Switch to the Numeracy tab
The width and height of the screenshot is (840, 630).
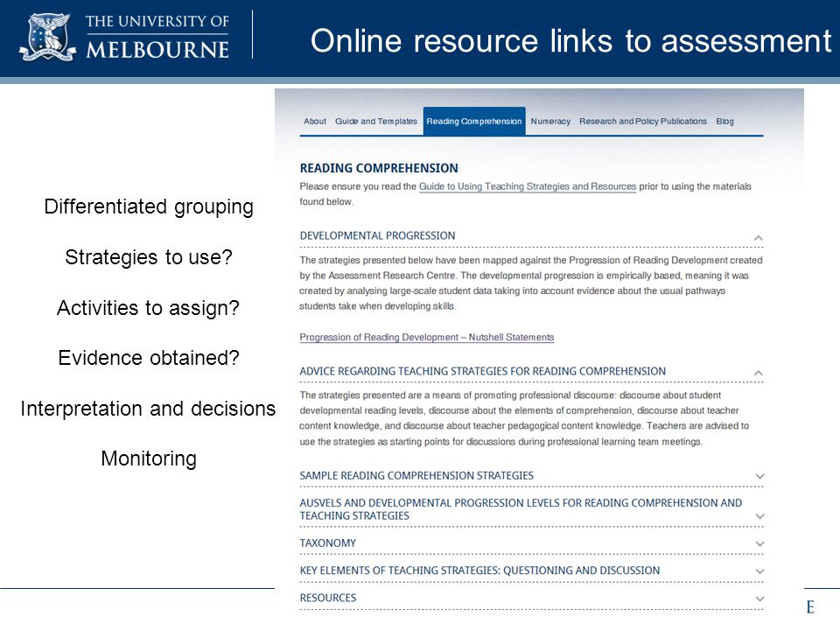pos(550,122)
